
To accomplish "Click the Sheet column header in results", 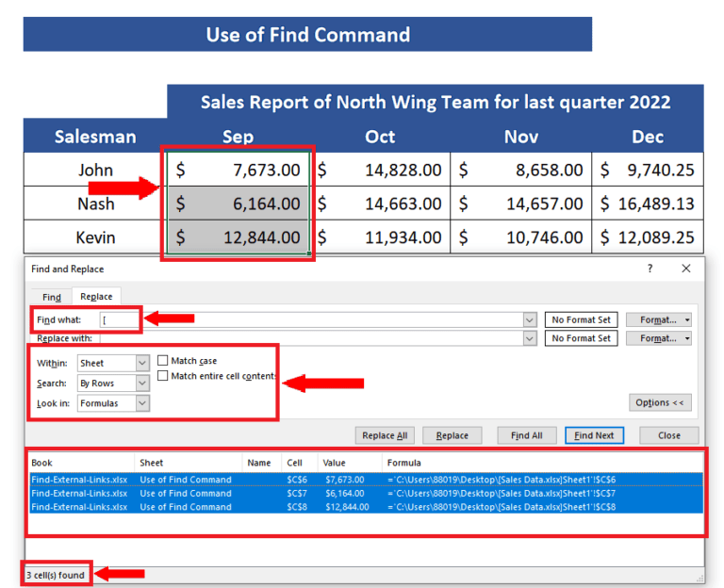I will (189, 463).
